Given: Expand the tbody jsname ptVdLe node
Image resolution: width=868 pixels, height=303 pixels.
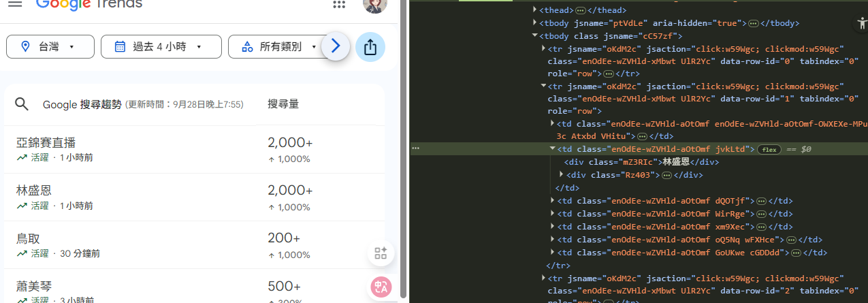Looking at the screenshot, I should click(x=535, y=23).
